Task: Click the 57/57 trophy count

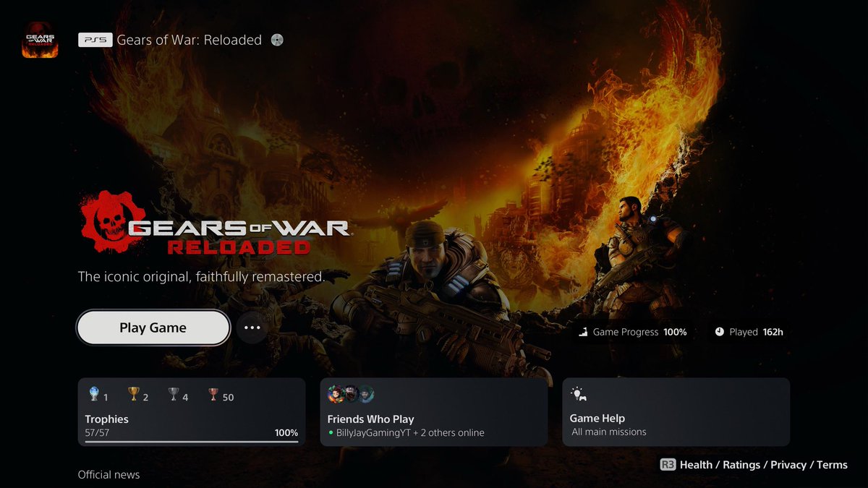Action: [x=96, y=432]
